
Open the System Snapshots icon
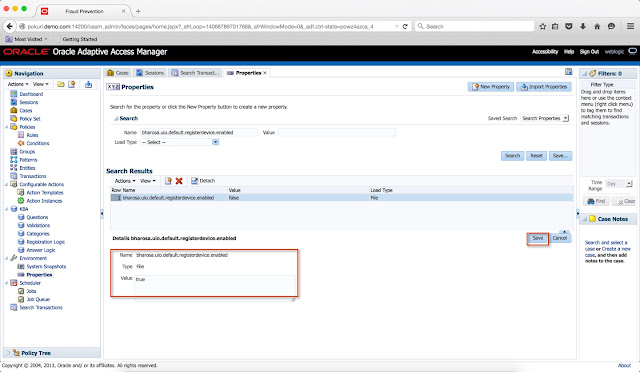pyautogui.click(x=21, y=266)
